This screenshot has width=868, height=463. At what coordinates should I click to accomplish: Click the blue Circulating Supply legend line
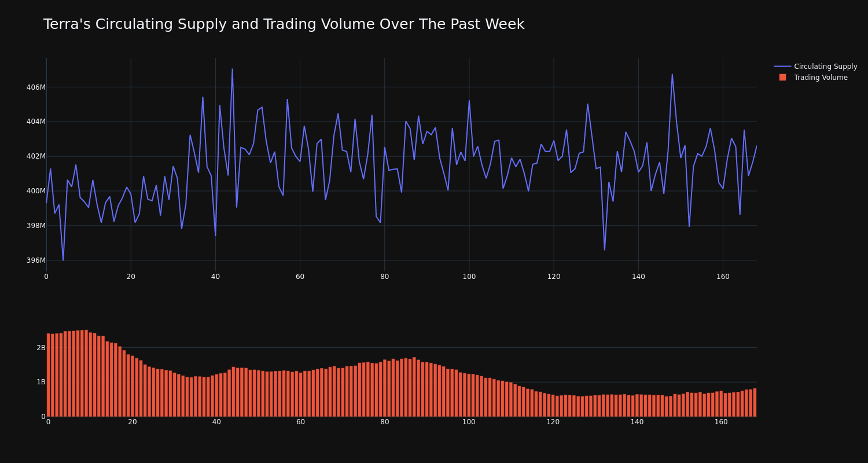coord(782,67)
